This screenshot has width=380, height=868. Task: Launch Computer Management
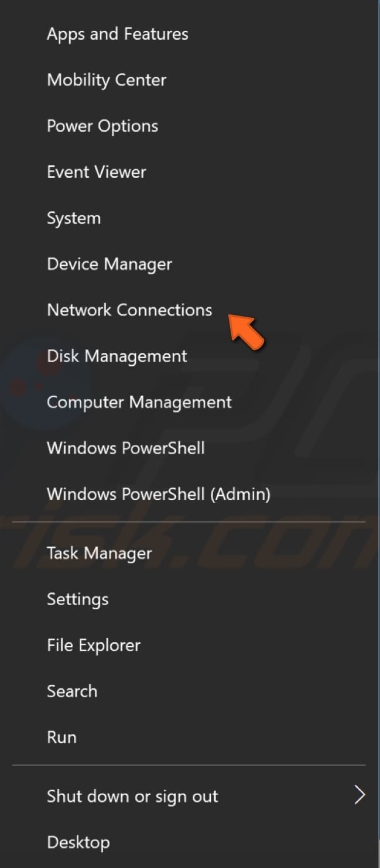pyautogui.click(x=139, y=402)
